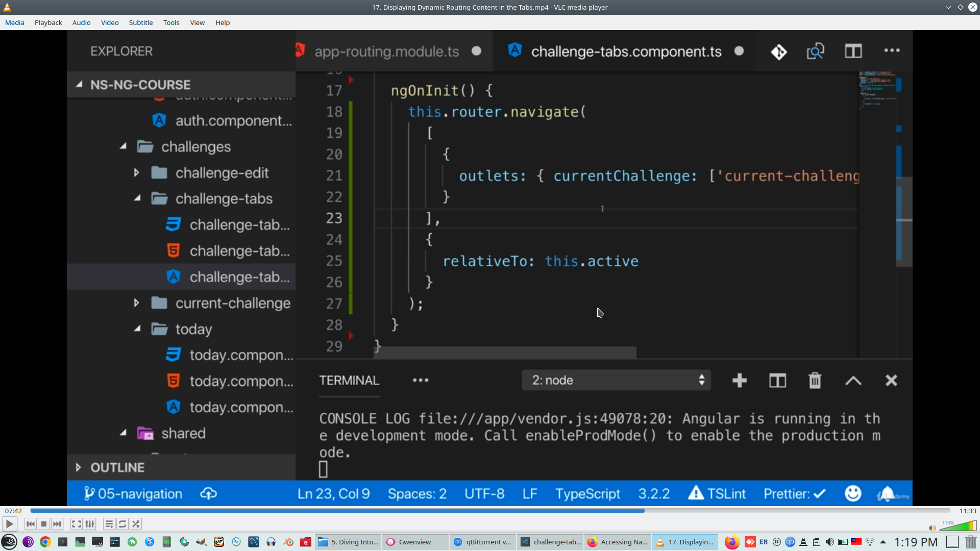This screenshot has width=980, height=551.
Task: Click the Play button
Action: tap(9, 524)
